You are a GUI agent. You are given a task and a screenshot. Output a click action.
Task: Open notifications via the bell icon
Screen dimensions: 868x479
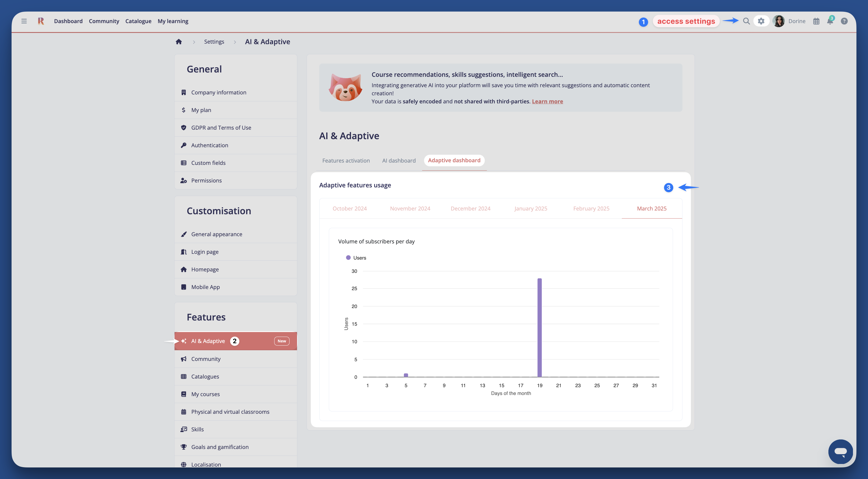[x=830, y=21]
